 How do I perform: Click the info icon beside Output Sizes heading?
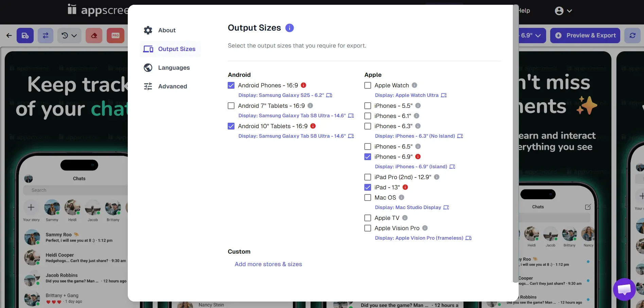coord(289,28)
